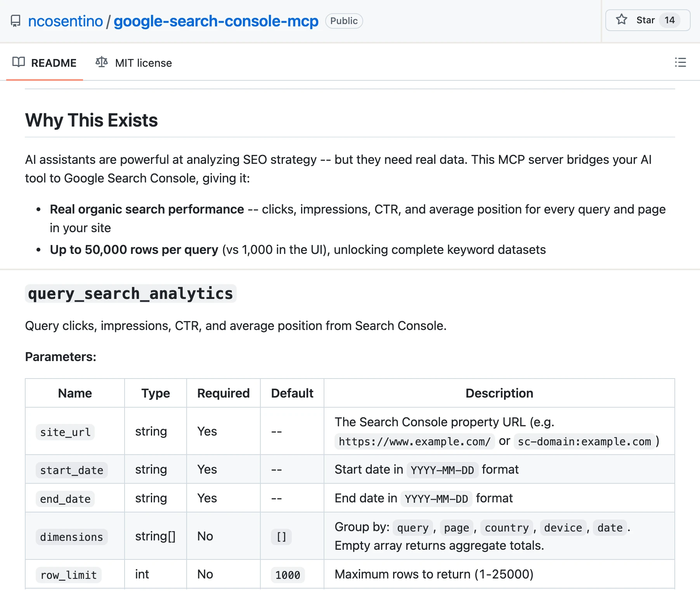Click the 1000 default value
Viewport: 700px width, 594px height.
288,575
